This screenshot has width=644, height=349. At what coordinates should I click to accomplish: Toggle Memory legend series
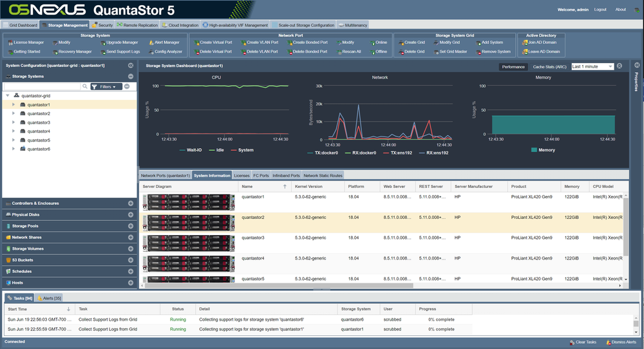pos(543,150)
